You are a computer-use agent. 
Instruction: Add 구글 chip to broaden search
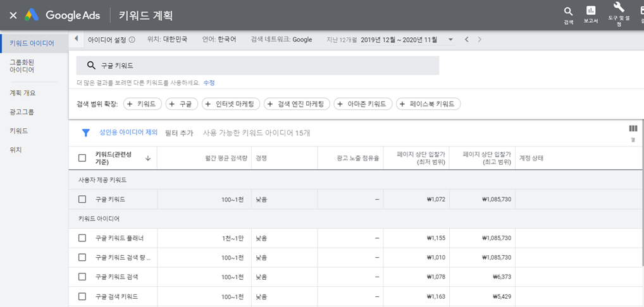[x=182, y=104]
